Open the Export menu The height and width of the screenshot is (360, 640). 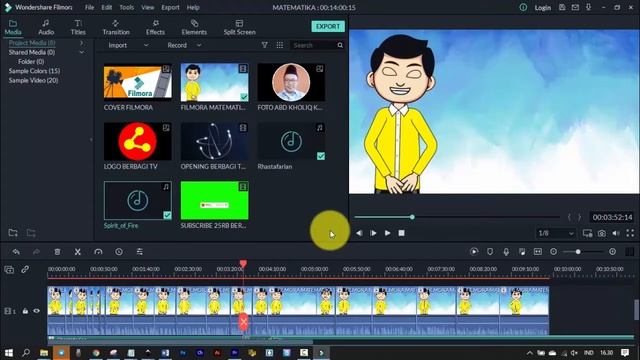click(x=170, y=7)
